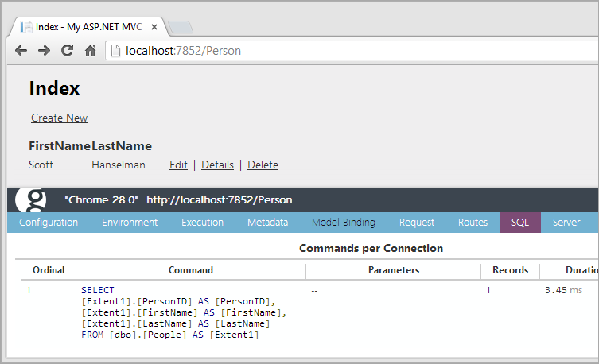
Task: Reload the page with the refresh icon
Action: click(68, 50)
